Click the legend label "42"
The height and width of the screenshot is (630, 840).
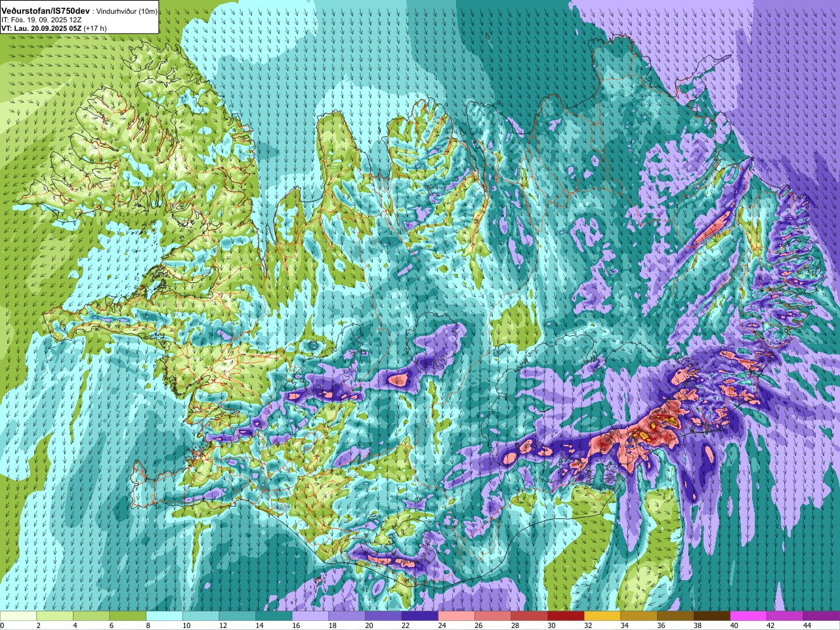[770, 626]
